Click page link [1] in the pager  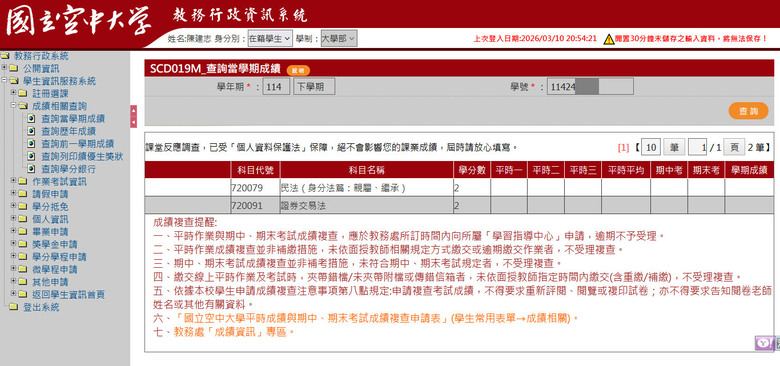(x=623, y=147)
